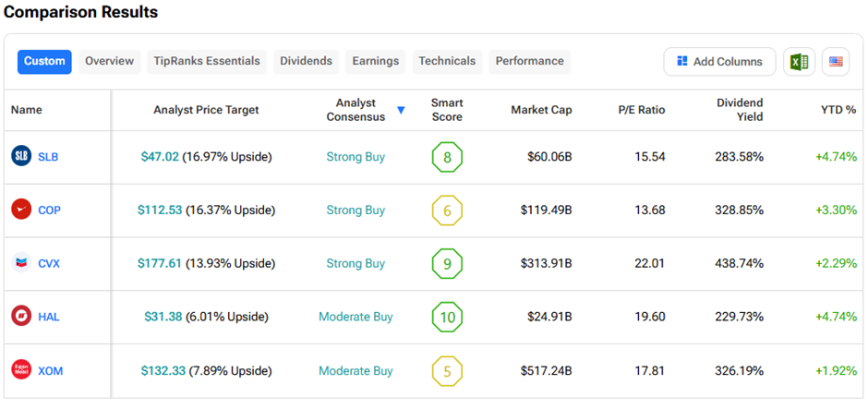Click the SLB company logo icon
868x409 pixels.
pos(21,157)
